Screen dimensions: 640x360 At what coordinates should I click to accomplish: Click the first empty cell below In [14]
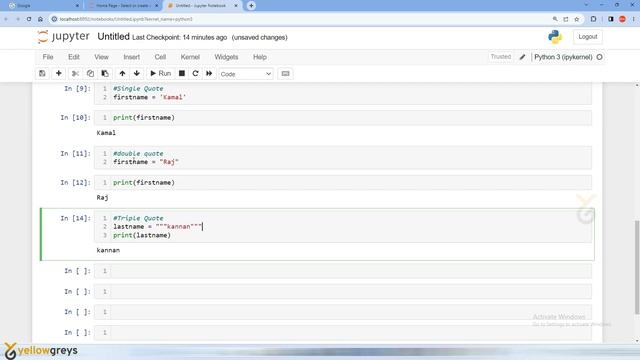coord(342,271)
